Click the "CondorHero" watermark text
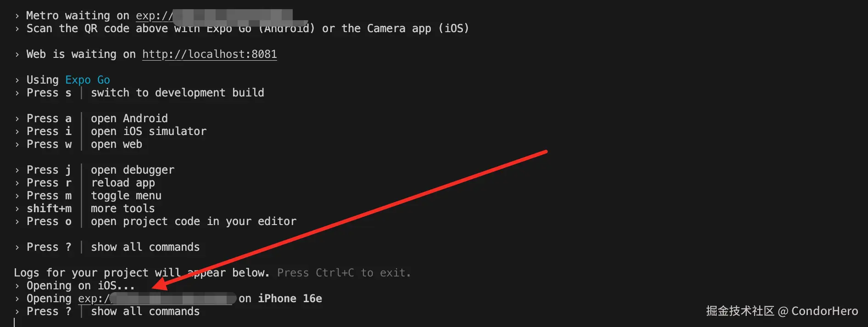Image resolution: width=868 pixels, height=327 pixels. click(824, 311)
